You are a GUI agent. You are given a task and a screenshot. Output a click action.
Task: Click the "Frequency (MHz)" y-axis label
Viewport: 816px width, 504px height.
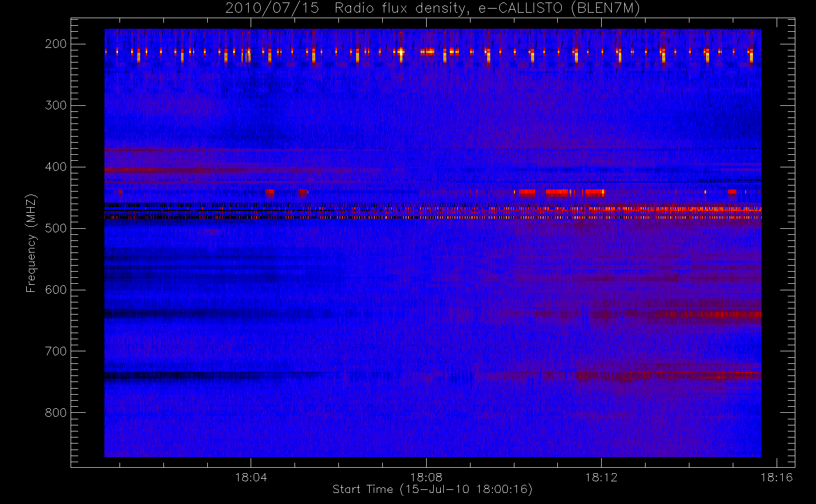[31, 243]
